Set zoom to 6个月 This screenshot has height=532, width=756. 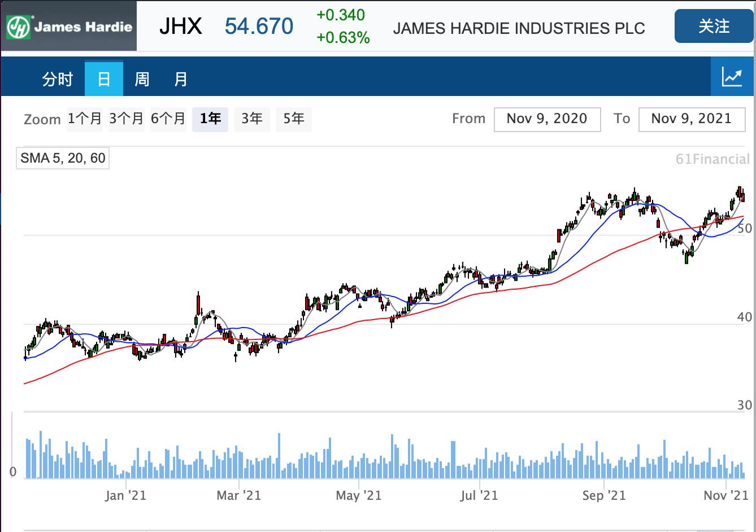click(x=168, y=119)
